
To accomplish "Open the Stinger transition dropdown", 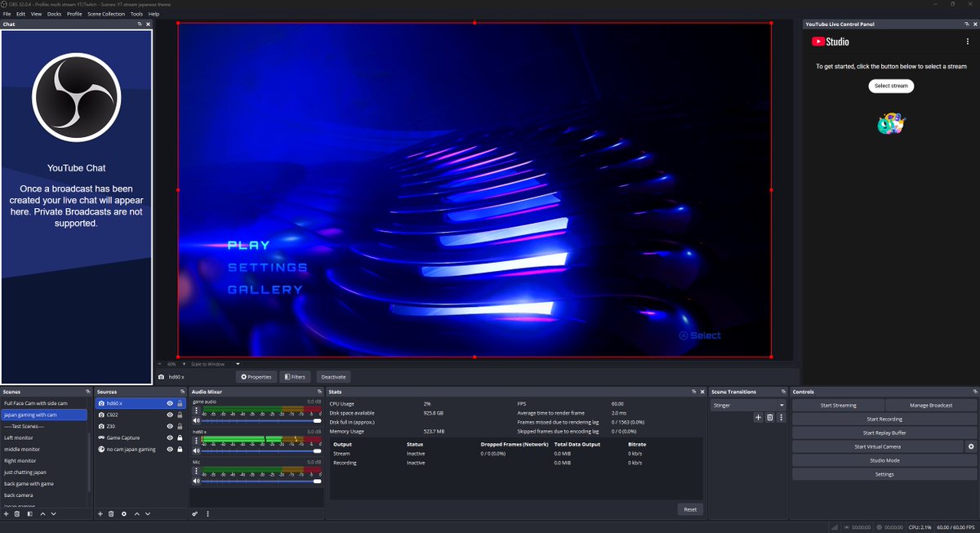I will click(x=748, y=404).
